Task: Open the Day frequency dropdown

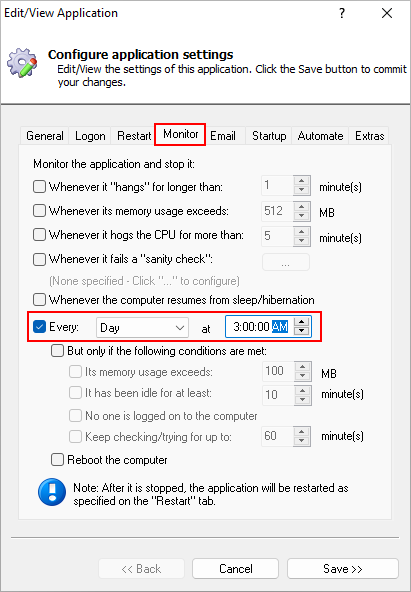Action: click(142, 327)
